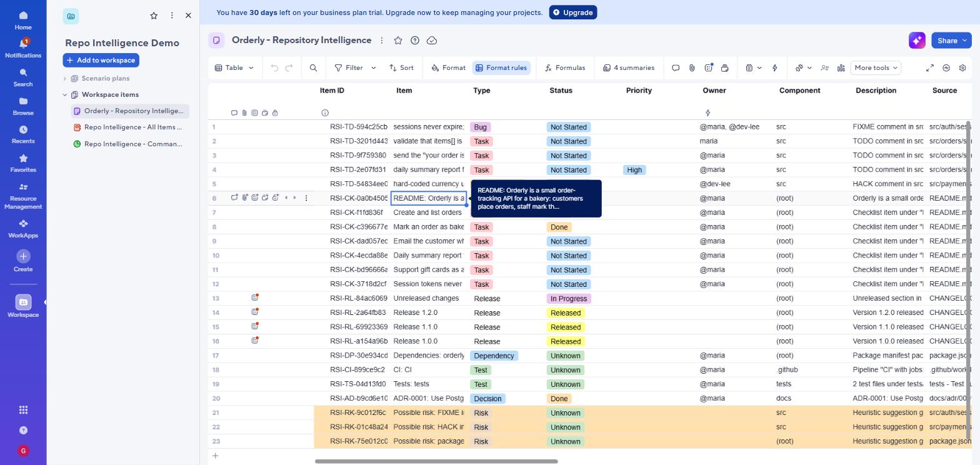Image resolution: width=980 pixels, height=465 pixels.
Task: Open the connectors plug dropdown arrow
Action: [x=809, y=67]
